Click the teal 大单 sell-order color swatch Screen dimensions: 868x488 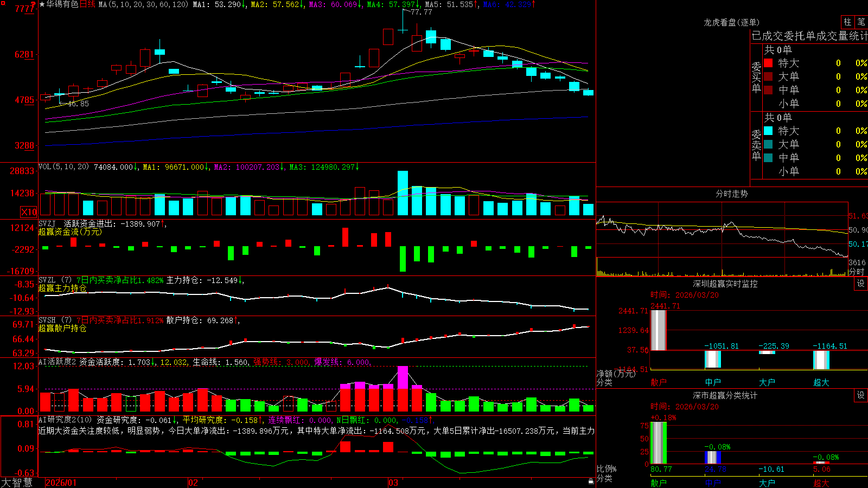point(768,144)
